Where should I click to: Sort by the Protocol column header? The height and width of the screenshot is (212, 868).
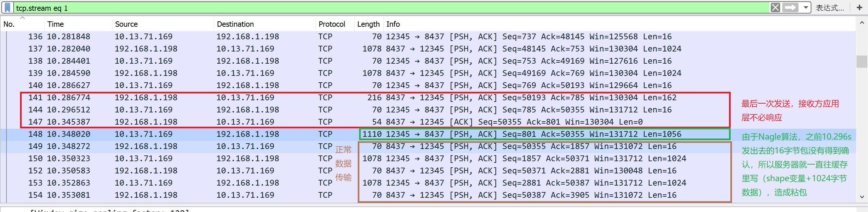pyautogui.click(x=335, y=24)
